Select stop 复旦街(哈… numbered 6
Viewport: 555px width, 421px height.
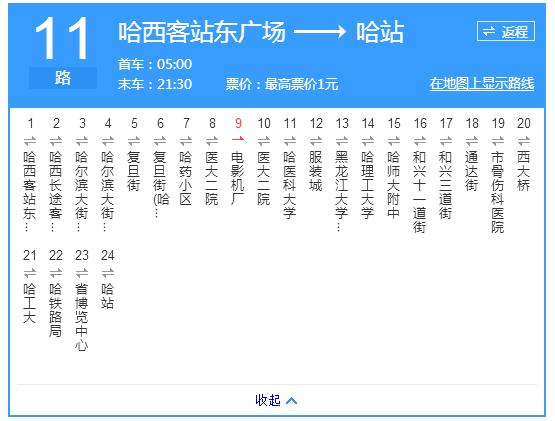pyautogui.click(x=160, y=184)
